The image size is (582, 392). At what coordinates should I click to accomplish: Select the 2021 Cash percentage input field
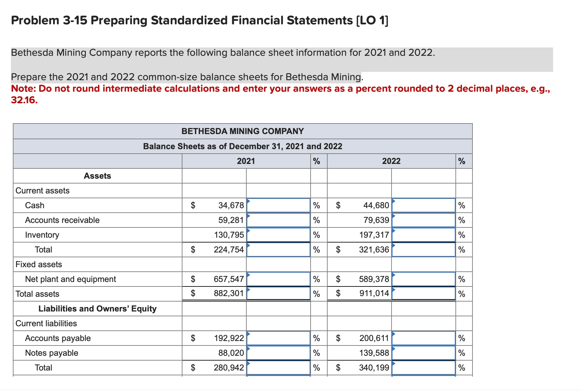(278, 205)
